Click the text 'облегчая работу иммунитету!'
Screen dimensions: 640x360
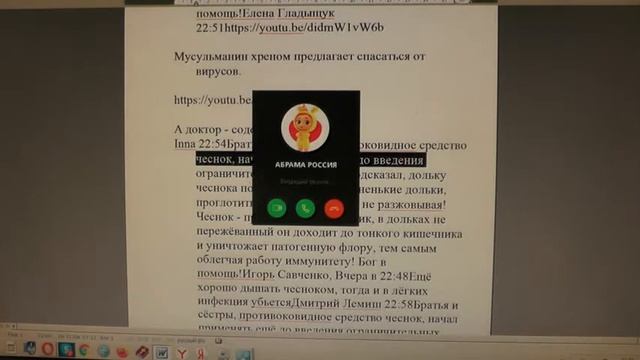(275, 261)
